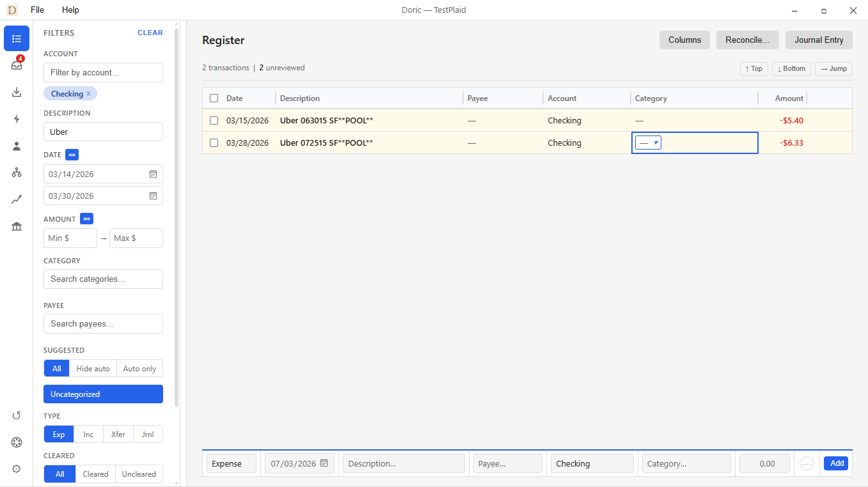
Task: Toggle the Inc type filter
Action: click(x=88, y=434)
